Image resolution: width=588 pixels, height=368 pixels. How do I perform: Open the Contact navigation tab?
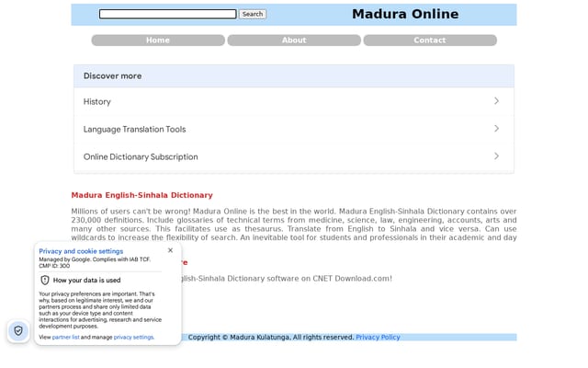click(430, 40)
